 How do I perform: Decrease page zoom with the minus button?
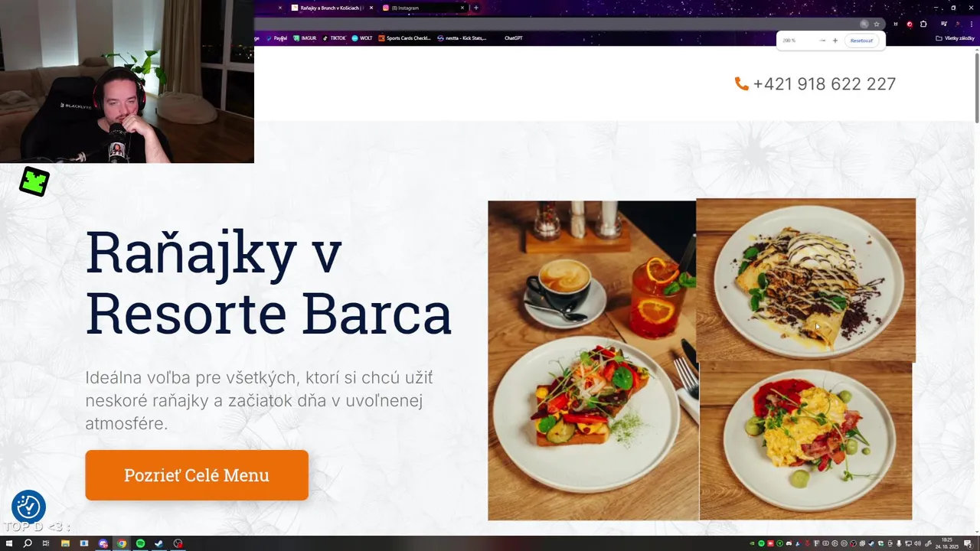pyautogui.click(x=822, y=41)
